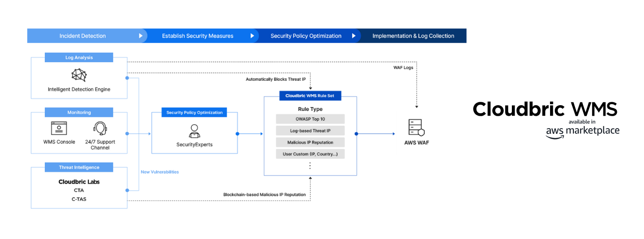Click the Log Analysis header label

tap(79, 57)
